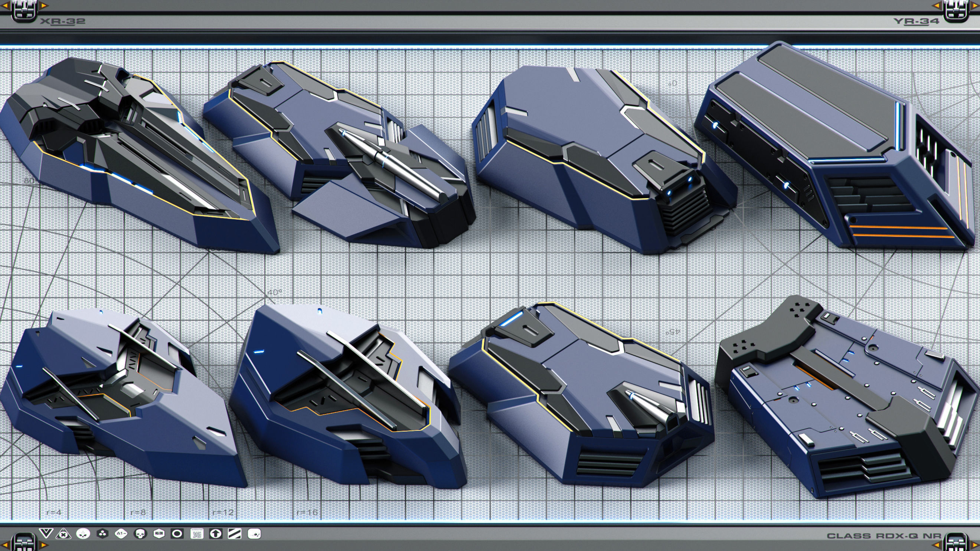Click the XR-32 label at top left
This screenshot has height=551, width=980.
62,21
